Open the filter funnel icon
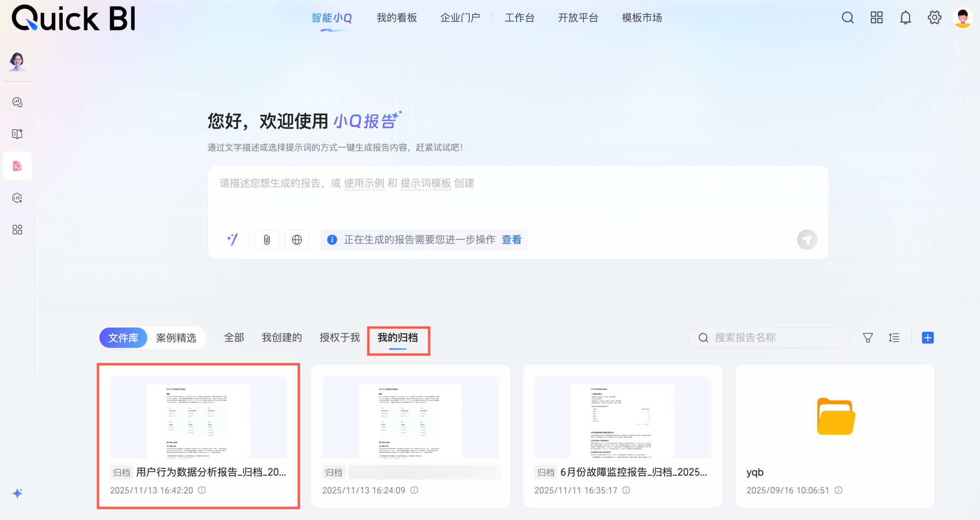 point(868,338)
